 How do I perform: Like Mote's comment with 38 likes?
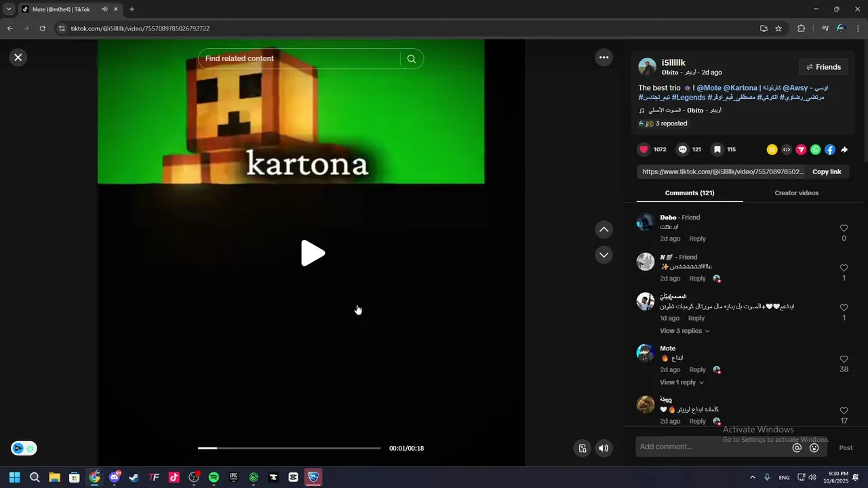(844, 359)
